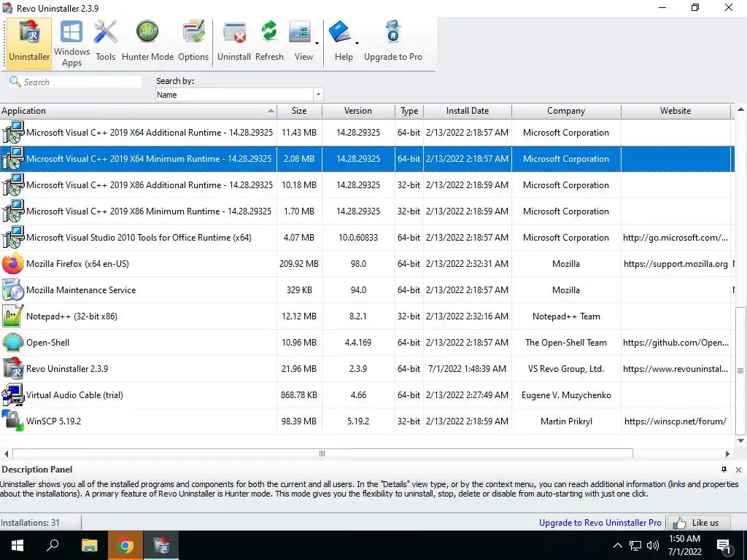Show hidden system tray icons
747x560 pixels.
pyautogui.click(x=617, y=545)
